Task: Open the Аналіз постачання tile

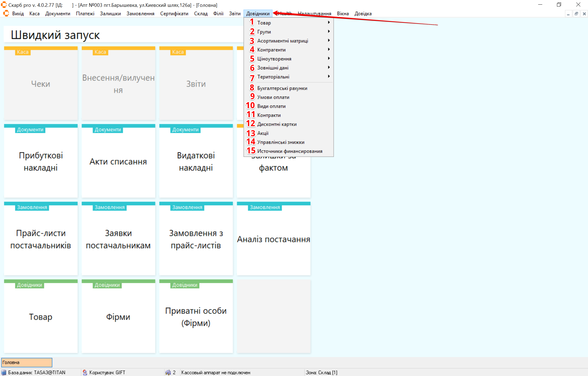Action: coord(273,239)
